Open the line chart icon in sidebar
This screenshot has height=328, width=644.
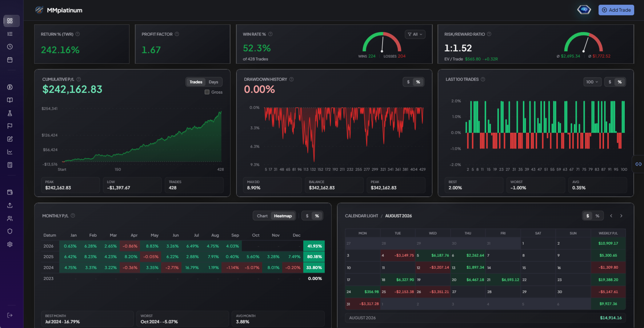(10, 152)
